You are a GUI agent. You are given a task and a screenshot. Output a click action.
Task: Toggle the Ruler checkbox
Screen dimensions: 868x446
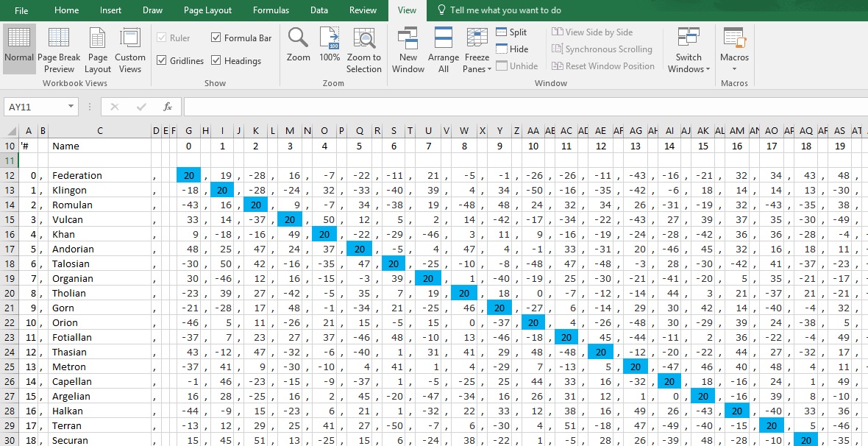162,38
